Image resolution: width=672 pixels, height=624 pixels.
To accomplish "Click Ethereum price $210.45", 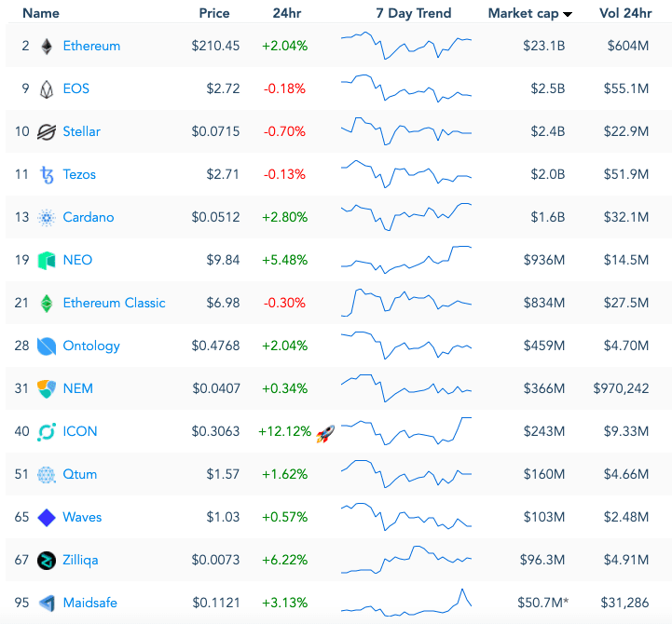I will click(215, 46).
